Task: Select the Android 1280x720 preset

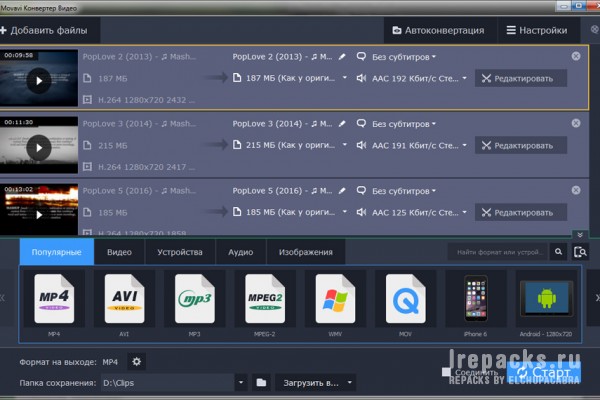Action: (546, 304)
